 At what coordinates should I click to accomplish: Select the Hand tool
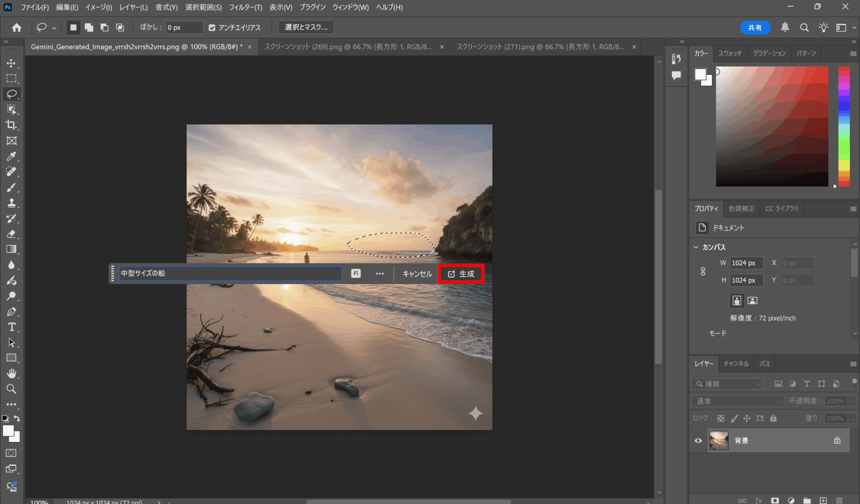[x=11, y=373]
